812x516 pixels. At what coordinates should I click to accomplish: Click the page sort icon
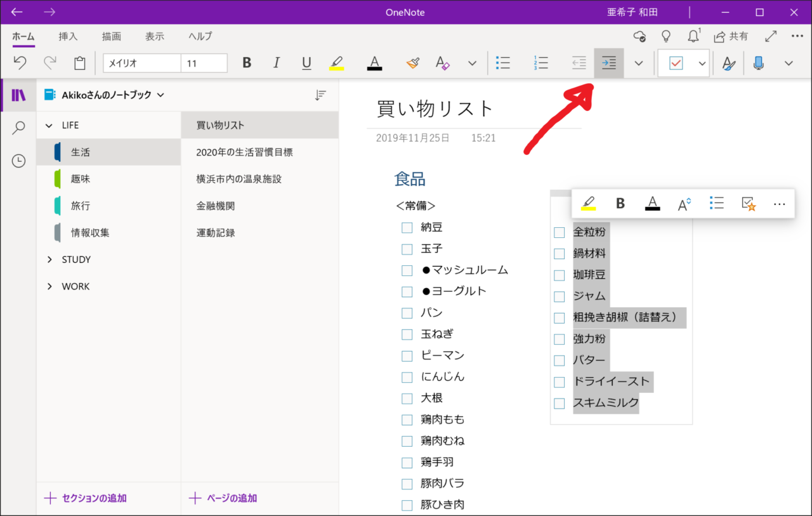(321, 95)
